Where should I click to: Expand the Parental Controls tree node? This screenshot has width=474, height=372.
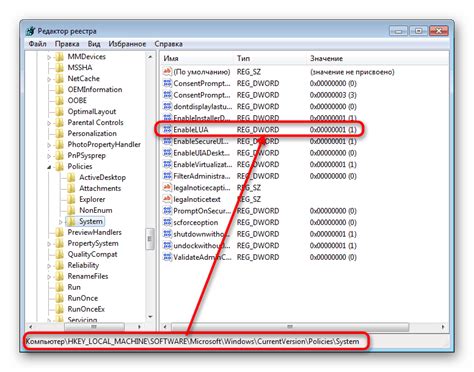[x=49, y=123]
